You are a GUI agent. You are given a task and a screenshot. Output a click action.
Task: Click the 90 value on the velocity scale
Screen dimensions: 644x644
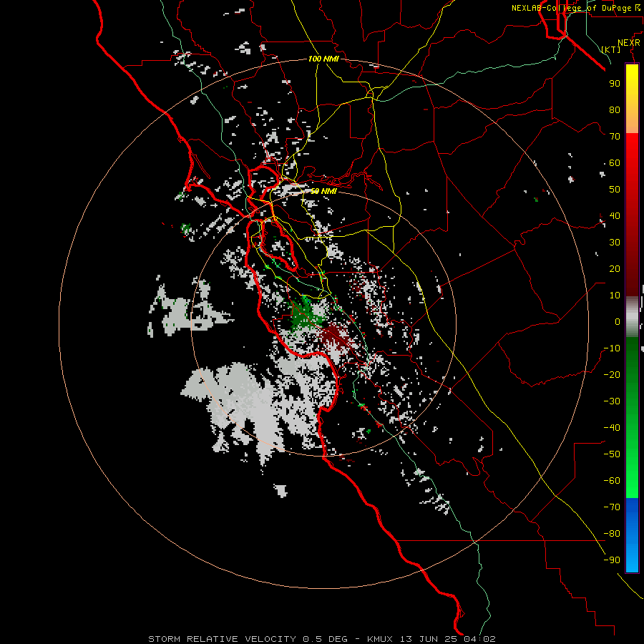615,84
